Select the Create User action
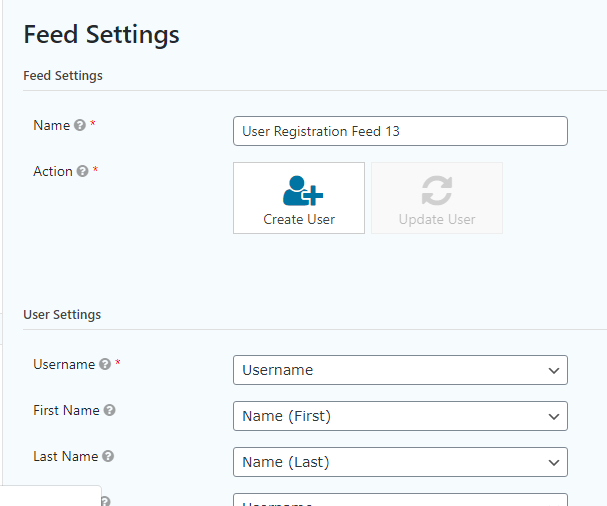 coord(299,198)
